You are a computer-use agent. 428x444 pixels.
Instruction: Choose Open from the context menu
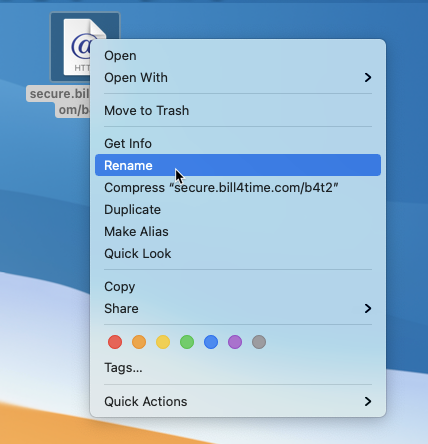(238, 56)
